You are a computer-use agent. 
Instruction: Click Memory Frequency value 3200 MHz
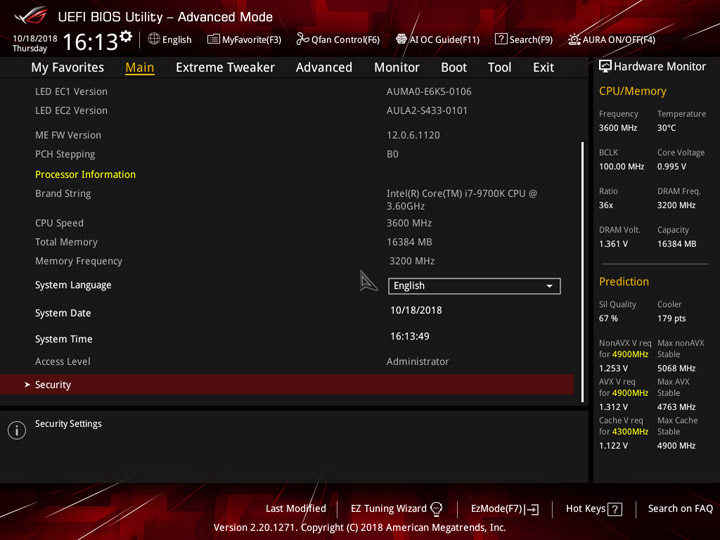pos(412,261)
